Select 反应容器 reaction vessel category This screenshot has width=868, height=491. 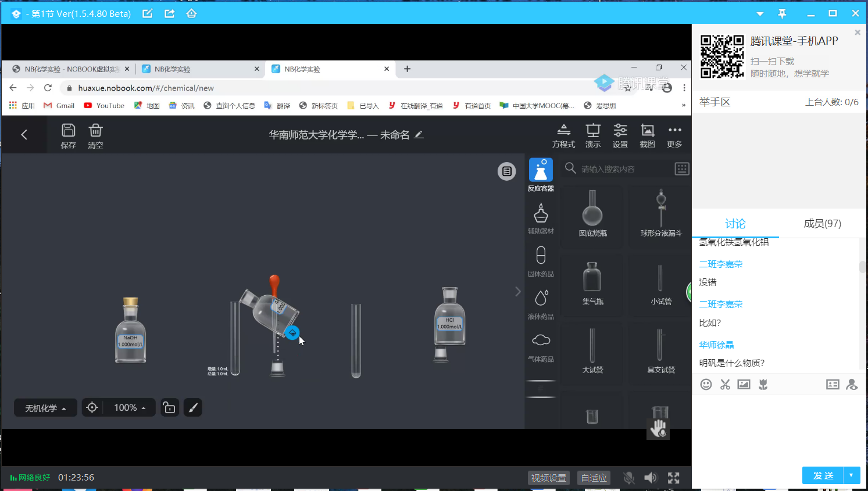[x=541, y=175]
